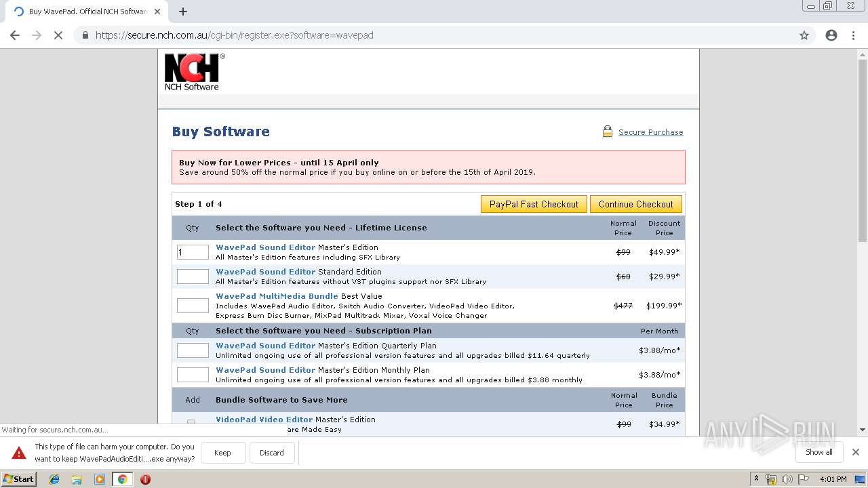Open WavePad Sound Editor Monthly Plan link
The width and height of the screenshot is (868, 488).
[265, 370]
